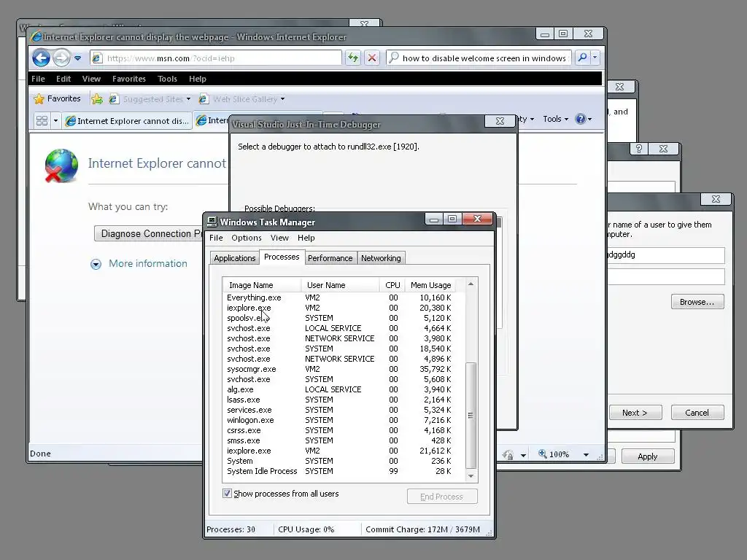This screenshot has width=747, height=560.
Task: Switch to Networking tab in Task Manager
Action: coord(381,258)
